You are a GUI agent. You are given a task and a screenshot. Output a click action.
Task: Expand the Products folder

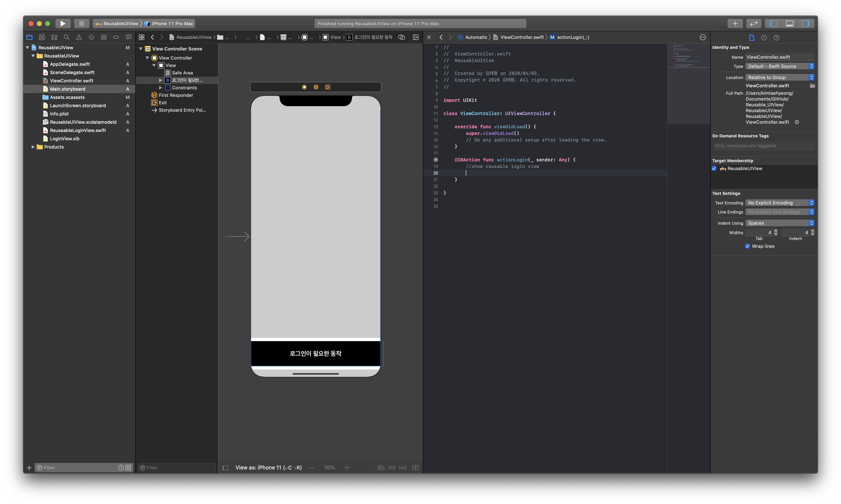pos(33,147)
